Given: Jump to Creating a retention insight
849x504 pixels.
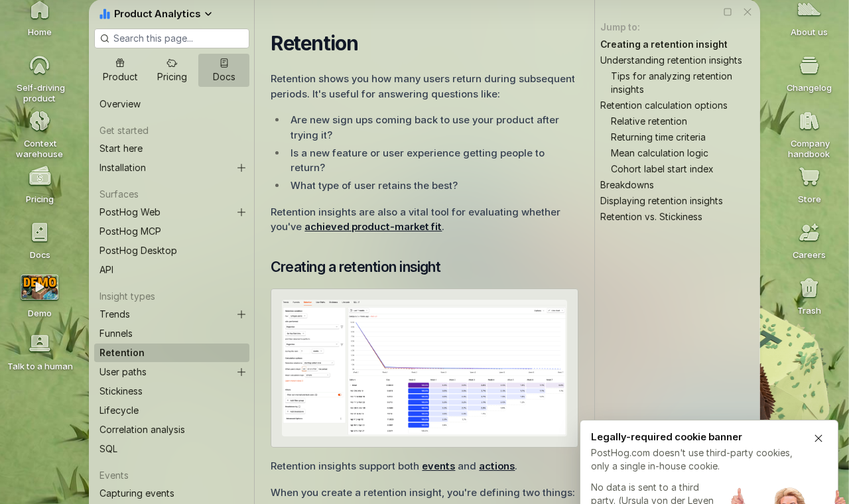Looking at the screenshot, I should click(664, 44).
